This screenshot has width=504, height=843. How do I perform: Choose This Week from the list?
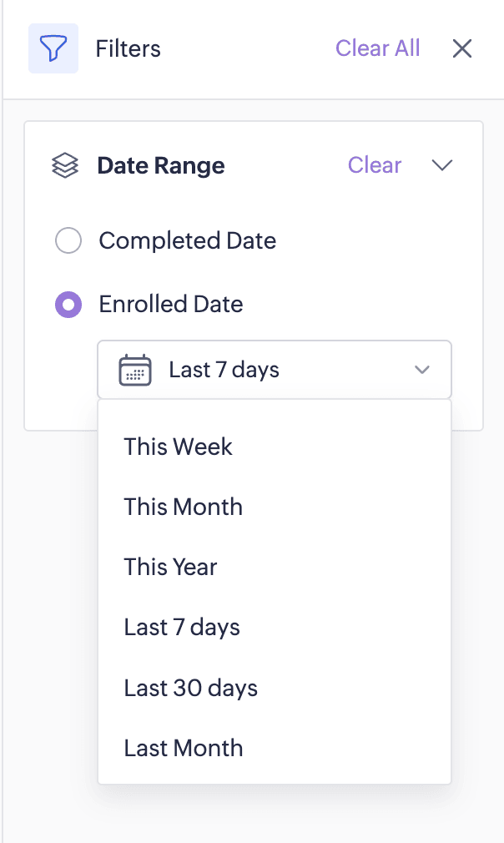click(x=179, y=447)
